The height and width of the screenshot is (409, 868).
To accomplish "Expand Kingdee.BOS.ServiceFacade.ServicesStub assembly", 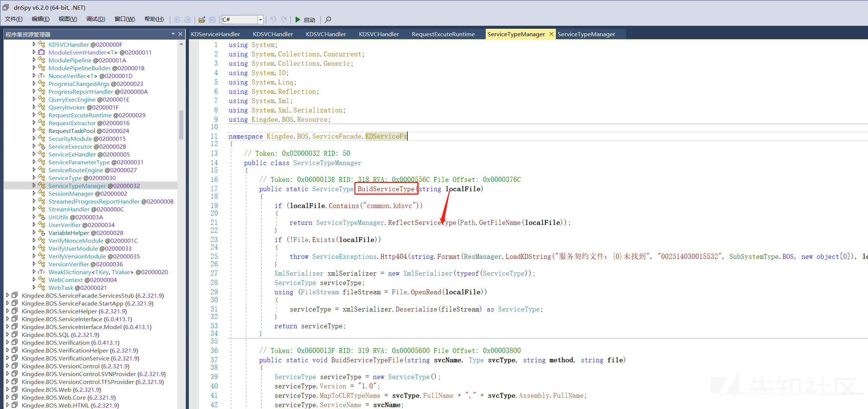I will point(7,295).
